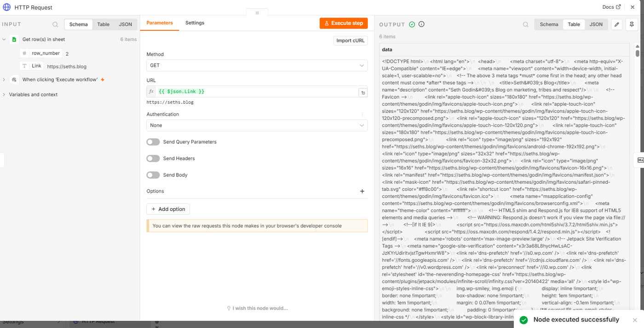Screen dimensions: 644x328
Task: Click the green check in success toast
Action: coord(523,320)
